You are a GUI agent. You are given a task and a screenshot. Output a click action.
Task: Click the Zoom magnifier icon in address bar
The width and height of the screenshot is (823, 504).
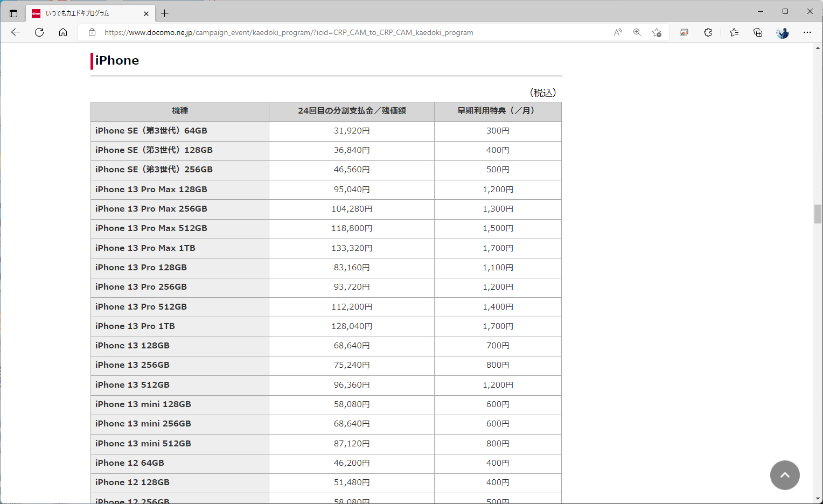[637, 32]
